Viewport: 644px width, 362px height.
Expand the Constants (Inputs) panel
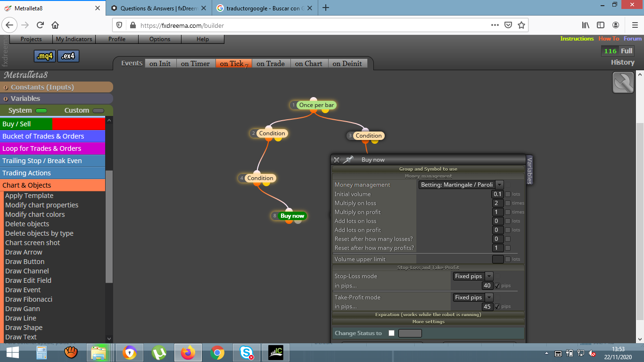click(57, 87)
